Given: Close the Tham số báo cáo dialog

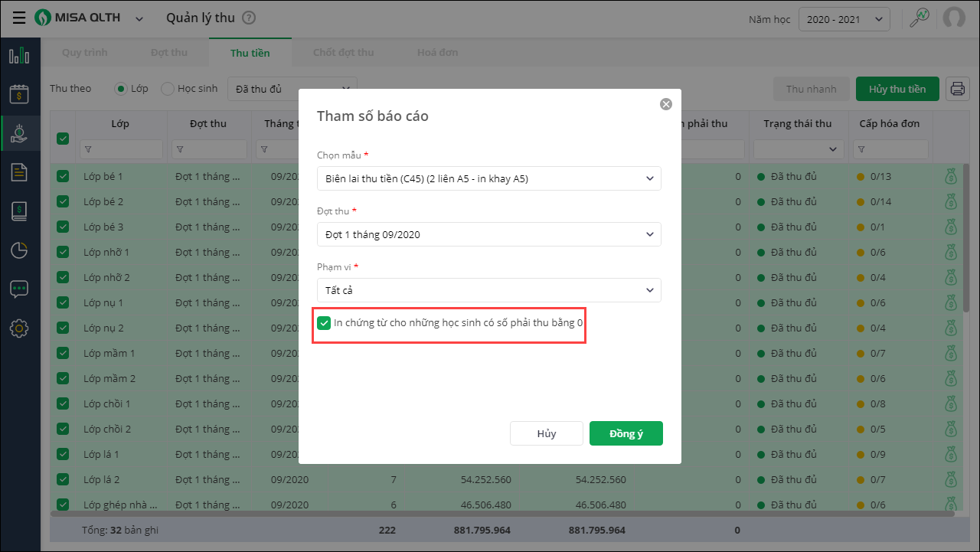Looking at the screenshot, I should [666, 104].
